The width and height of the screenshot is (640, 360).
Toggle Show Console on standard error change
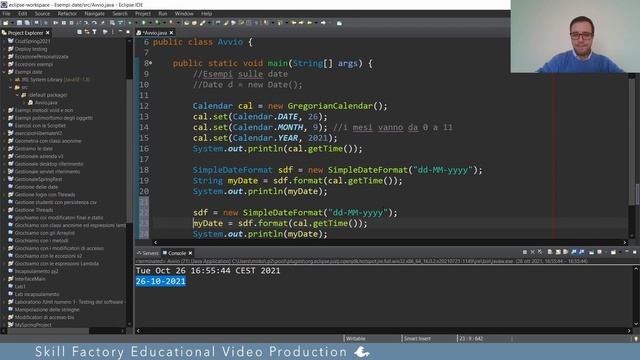coord(582,252)
